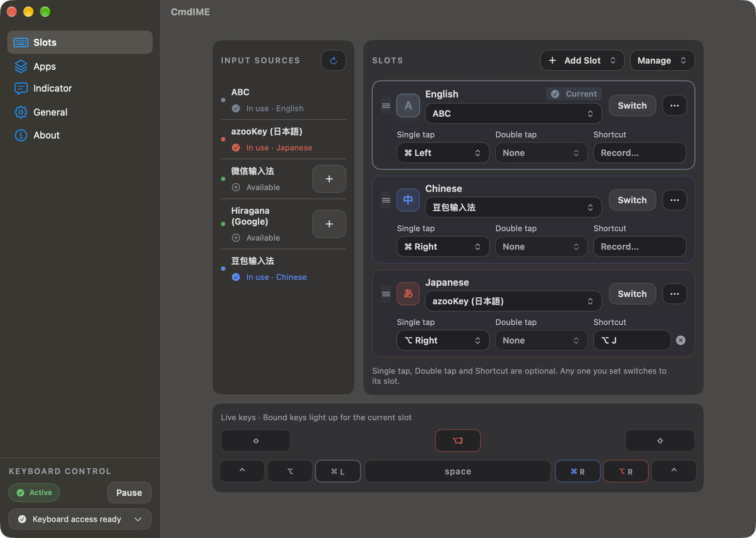The image size is (756, 538).
Task: Click the English slot 'A' icon
Action: click(408, 106)
